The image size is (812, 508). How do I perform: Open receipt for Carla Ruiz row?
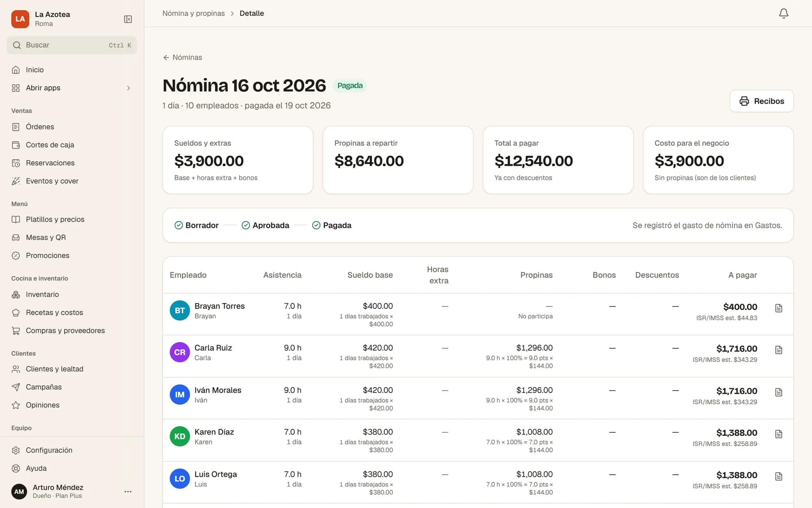[x=778, y=350]
